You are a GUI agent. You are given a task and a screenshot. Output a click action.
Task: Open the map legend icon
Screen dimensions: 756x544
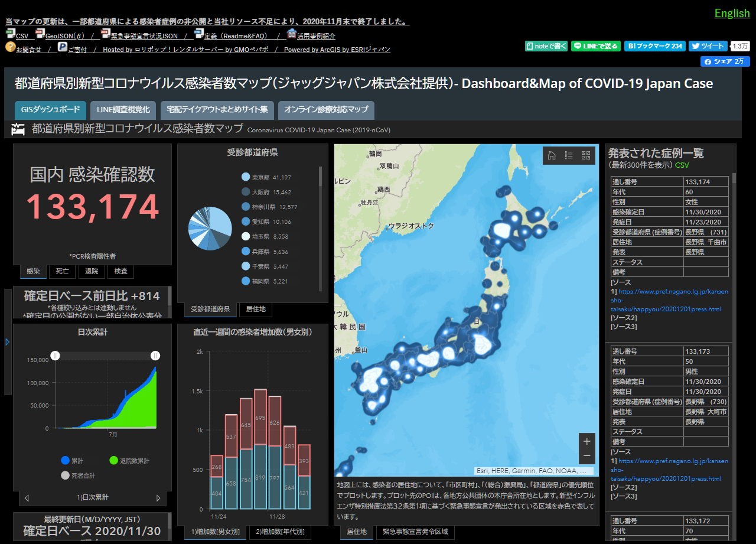tap(569, 155)
